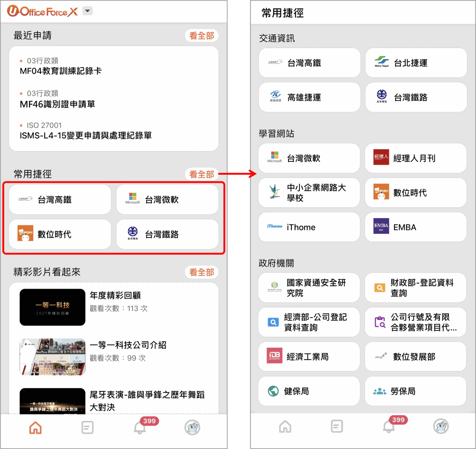Open the iThome shortcut tile
Image resolution: width=476 pixels, height=449 pixels.
point(309,228)
